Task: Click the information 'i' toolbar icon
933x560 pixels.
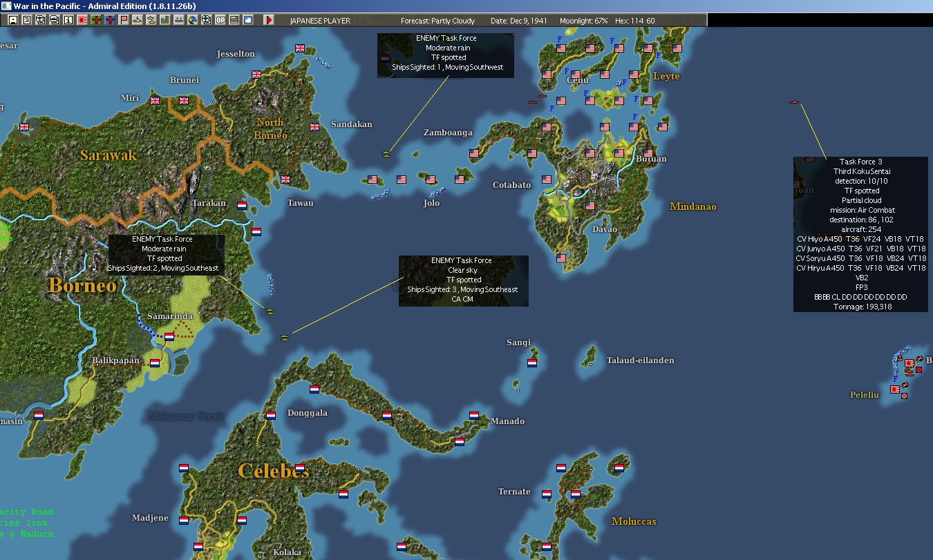Action: (x=68, y=20)
